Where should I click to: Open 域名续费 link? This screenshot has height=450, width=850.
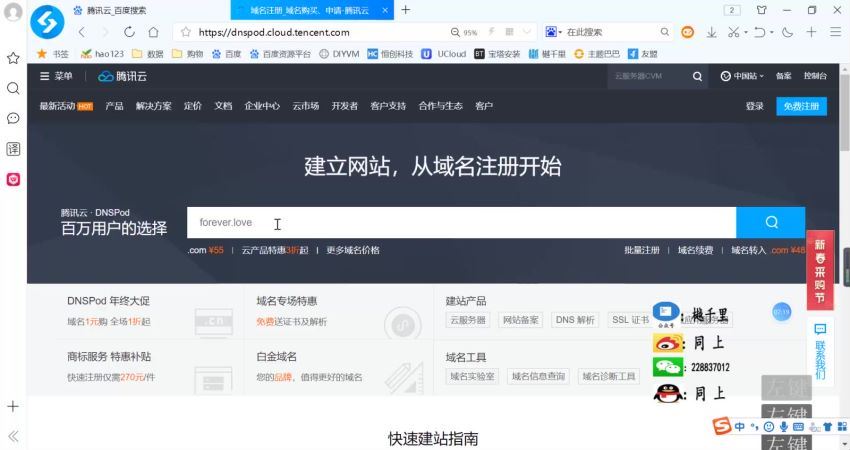[696, 250]
